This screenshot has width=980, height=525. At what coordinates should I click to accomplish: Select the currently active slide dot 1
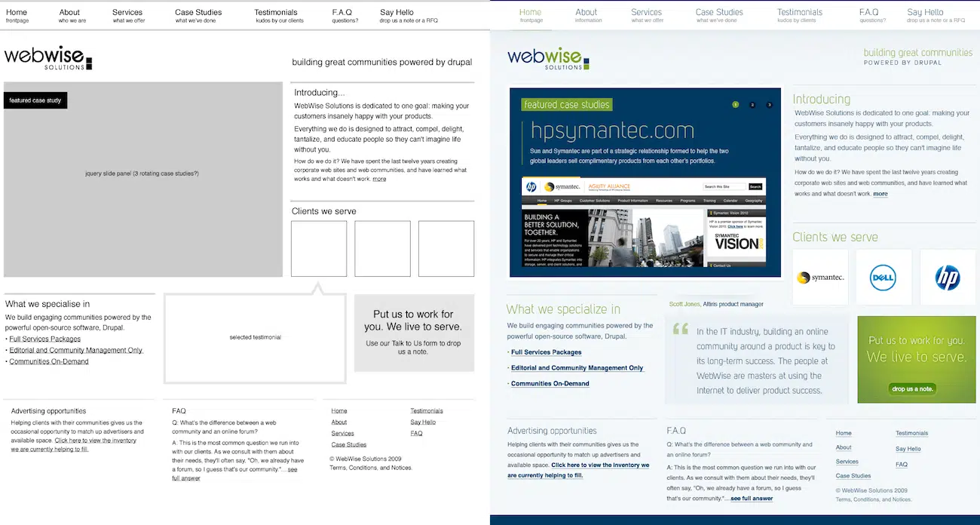tap(735, 105)
